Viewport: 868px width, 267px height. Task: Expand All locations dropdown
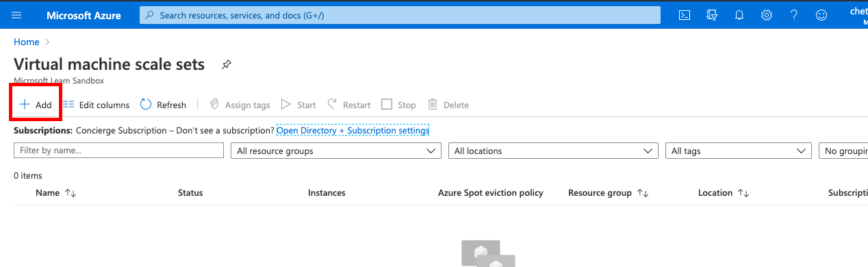(553, 151)
